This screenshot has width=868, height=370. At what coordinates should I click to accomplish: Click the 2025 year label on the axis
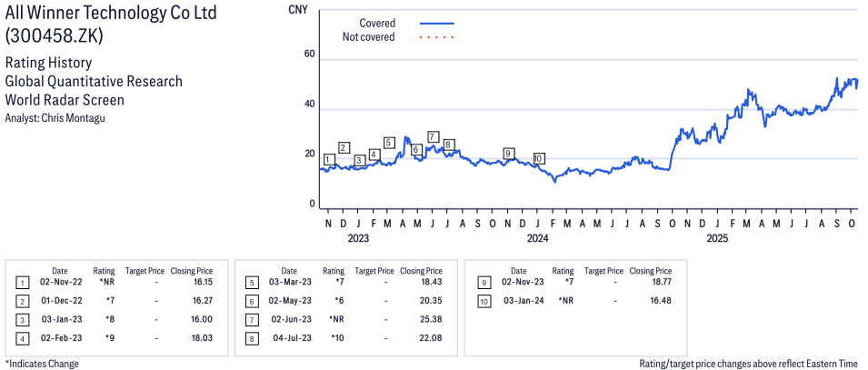click(x=718, y=239)
